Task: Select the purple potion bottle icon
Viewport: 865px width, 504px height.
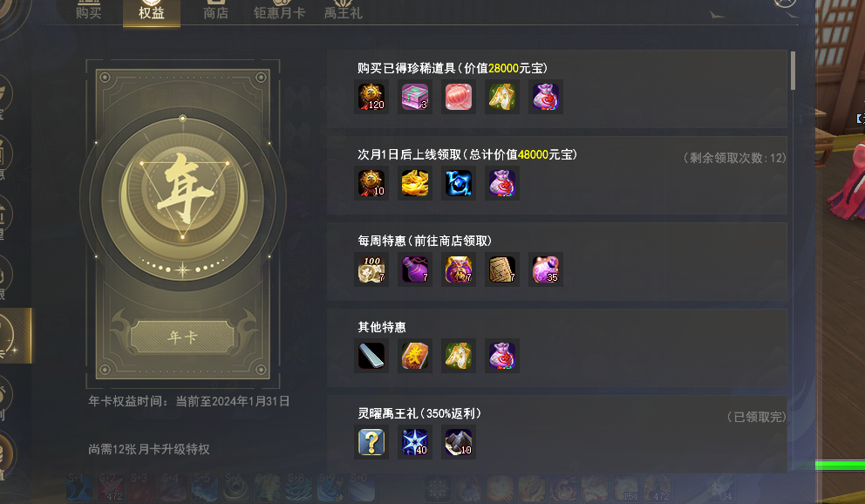Action: (415, 269)
